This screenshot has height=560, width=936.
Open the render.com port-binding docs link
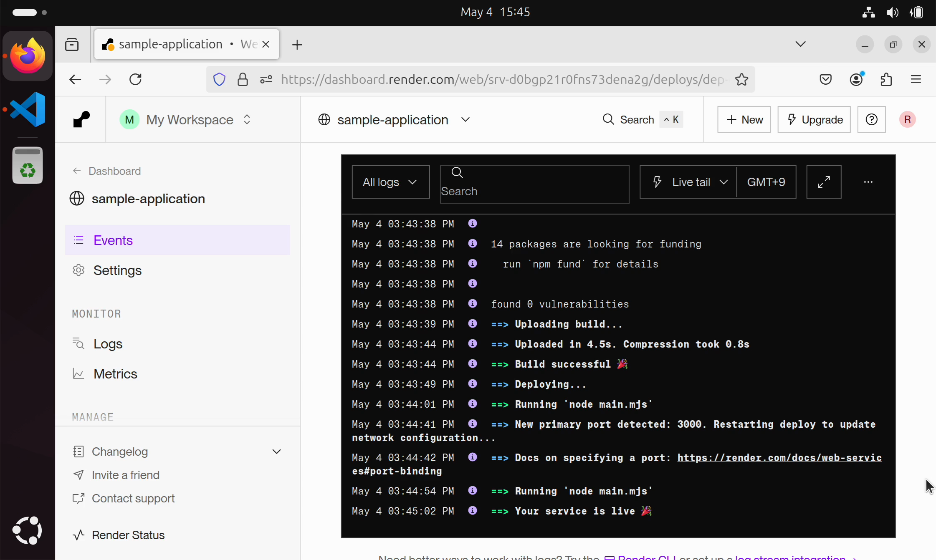[x=779, y=458]
